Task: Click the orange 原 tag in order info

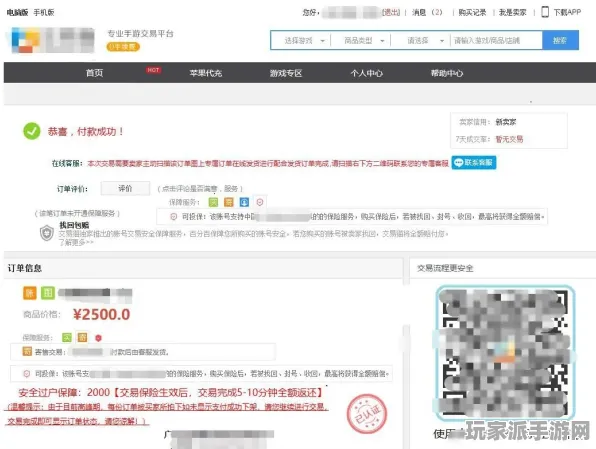Action: click(x=30, y=292)
